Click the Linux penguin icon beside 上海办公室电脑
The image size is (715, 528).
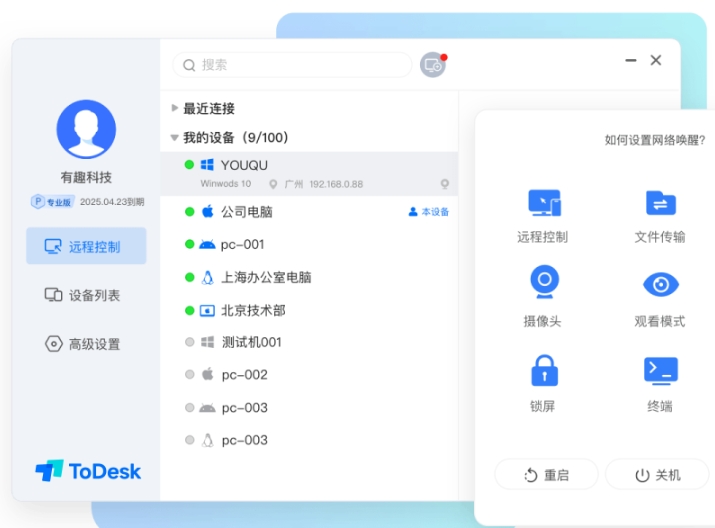[x=207, y=278]
